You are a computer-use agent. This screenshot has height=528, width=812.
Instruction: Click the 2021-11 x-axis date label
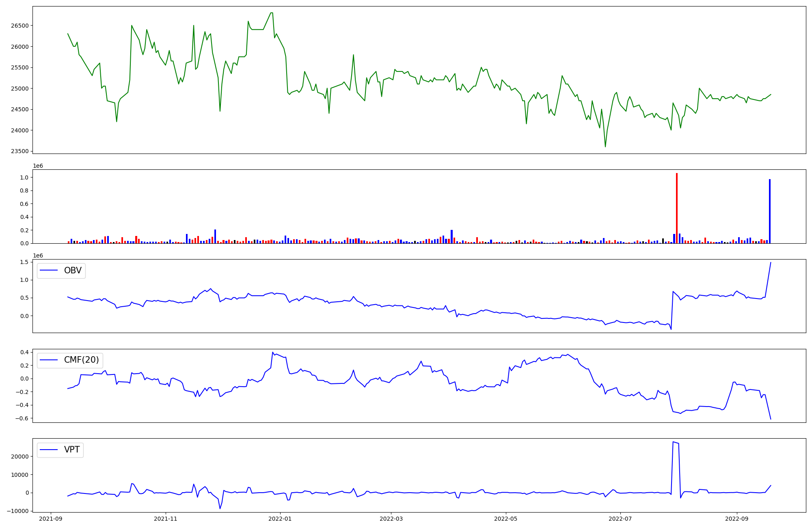tap(165, 518)
